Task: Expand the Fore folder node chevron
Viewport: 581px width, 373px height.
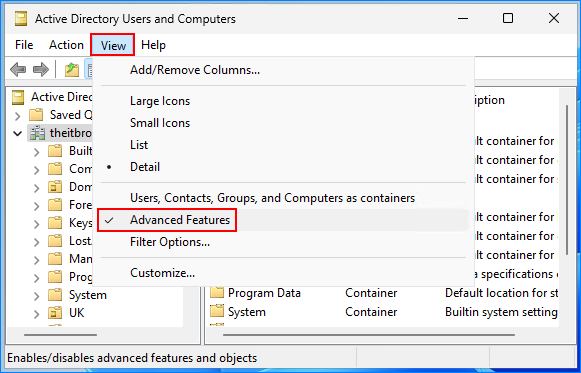Action: 36,206
